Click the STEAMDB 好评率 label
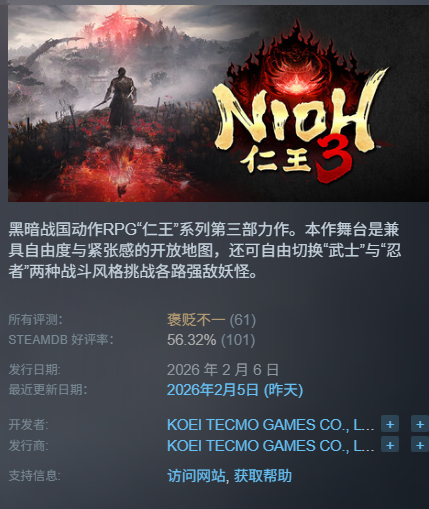The height and width of the screenshot is (509, 429). pyautogui.click(x=61, y=340)
